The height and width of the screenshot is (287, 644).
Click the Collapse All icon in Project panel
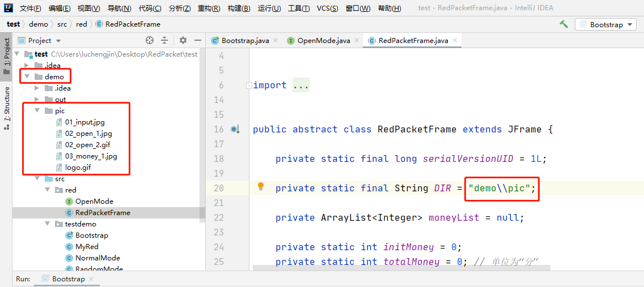(x=164, y=40)
